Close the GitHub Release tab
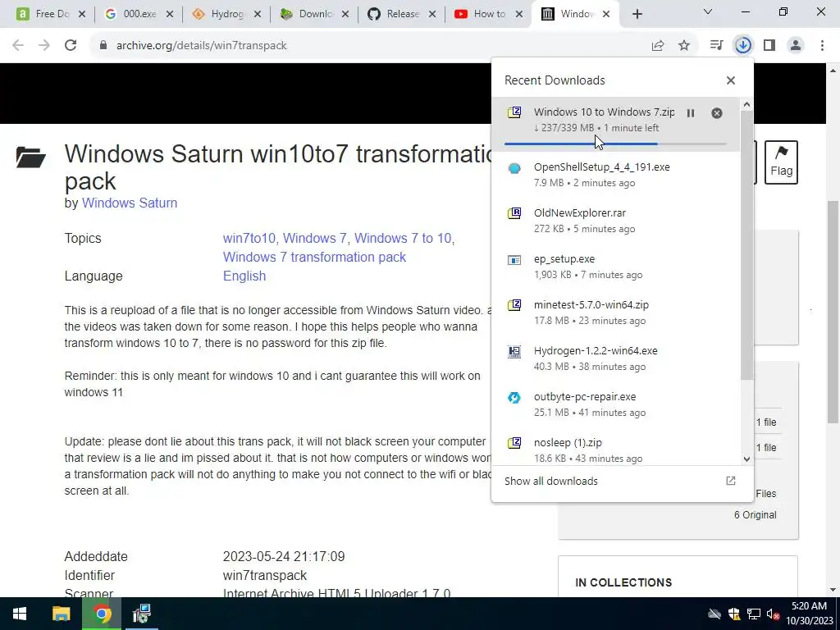The height and width of the screenshot is (630, 840). [431, 15]
